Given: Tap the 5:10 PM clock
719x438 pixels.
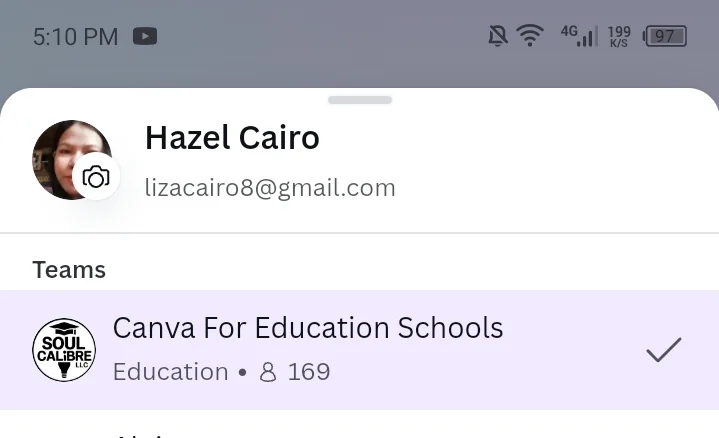Looking at the screenshot, I should pyautogui.click(x=76, y=37).
